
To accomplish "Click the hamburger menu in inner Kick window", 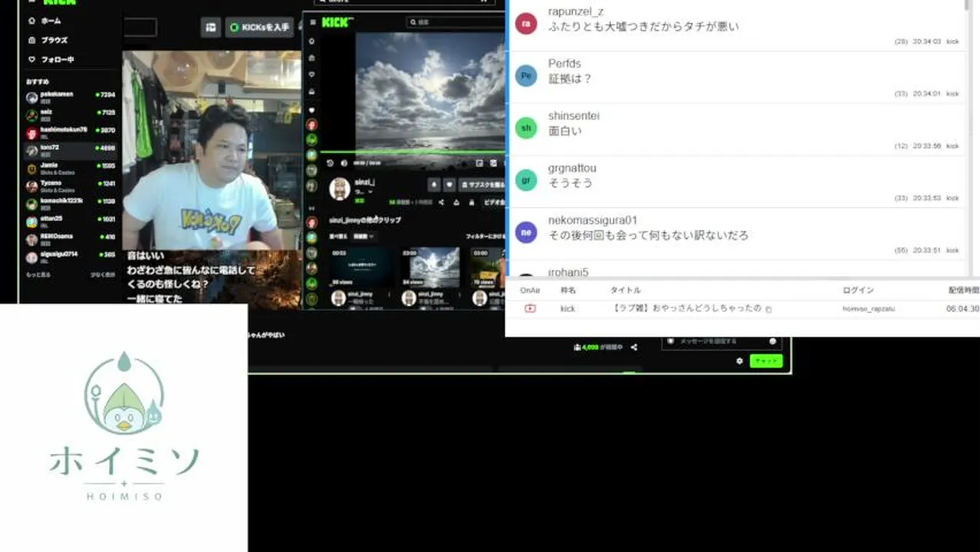I will pyautogui.click(x=311, y=22).
